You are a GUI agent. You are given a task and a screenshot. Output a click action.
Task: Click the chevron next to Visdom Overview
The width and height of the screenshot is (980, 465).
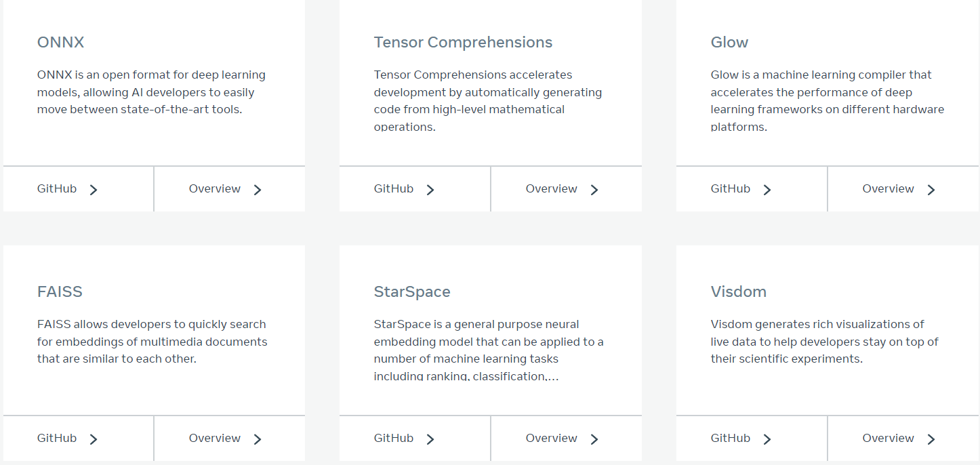(931, 439)
